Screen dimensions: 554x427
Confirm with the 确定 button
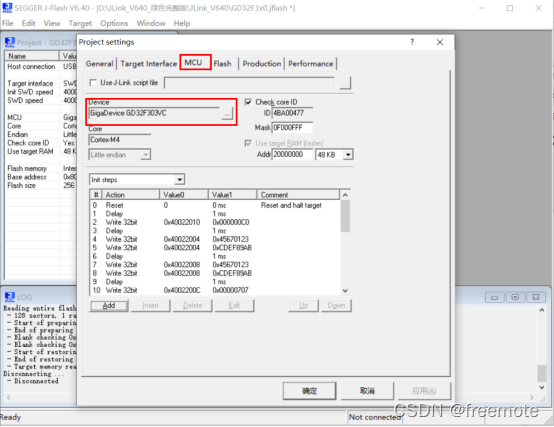point(310,391)
